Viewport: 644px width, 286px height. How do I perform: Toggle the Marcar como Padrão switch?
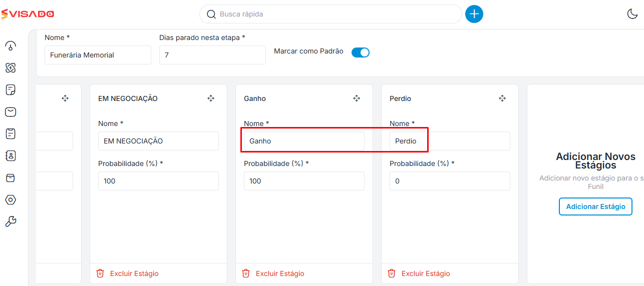tap(361, 52)
